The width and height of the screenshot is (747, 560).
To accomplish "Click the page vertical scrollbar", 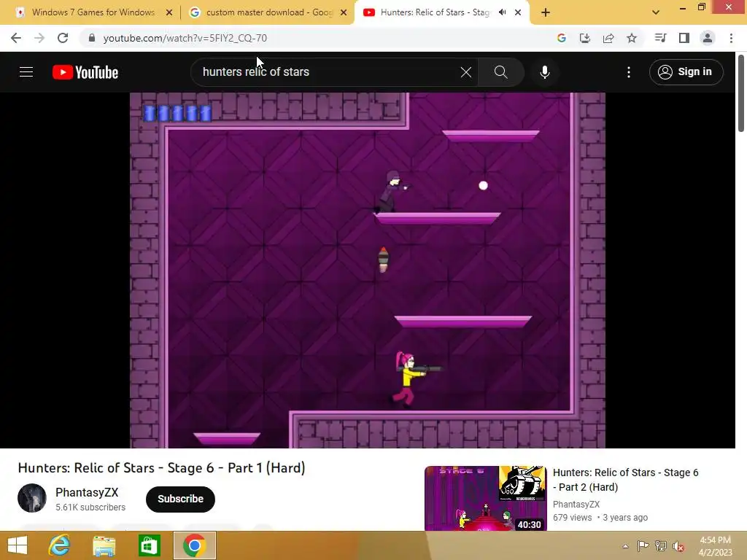I will point(741,93).
